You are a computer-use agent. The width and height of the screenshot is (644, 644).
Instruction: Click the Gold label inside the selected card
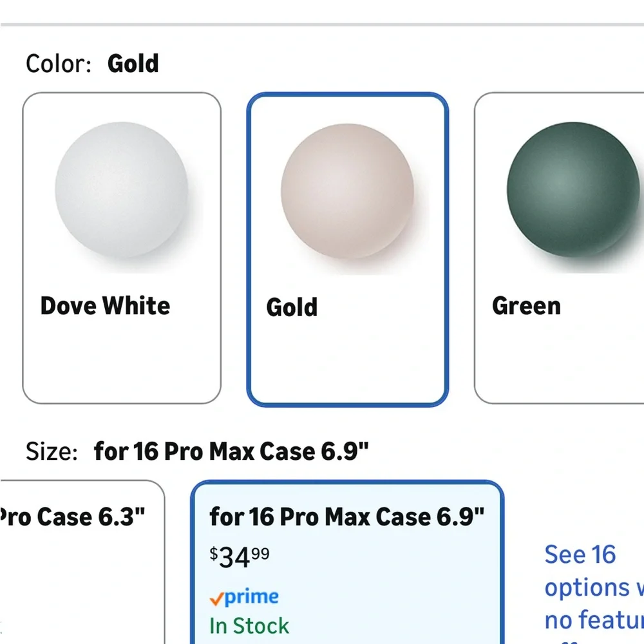[x=292, y=307]
